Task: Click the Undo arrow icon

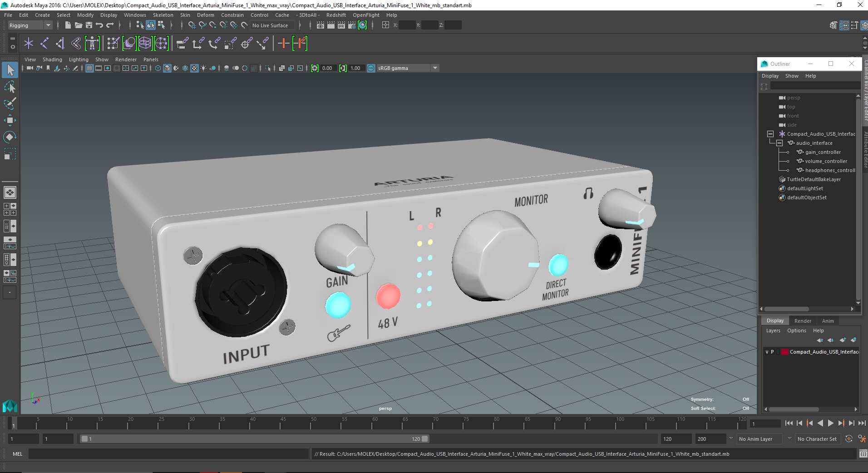Action: click(x=99, y=25)
